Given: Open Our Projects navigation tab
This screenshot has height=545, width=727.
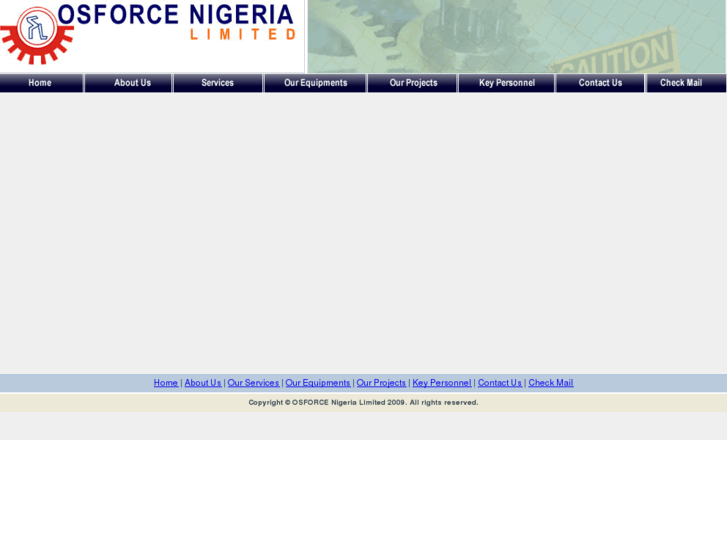Looking at the screenshot, I should tap(413, 83).
